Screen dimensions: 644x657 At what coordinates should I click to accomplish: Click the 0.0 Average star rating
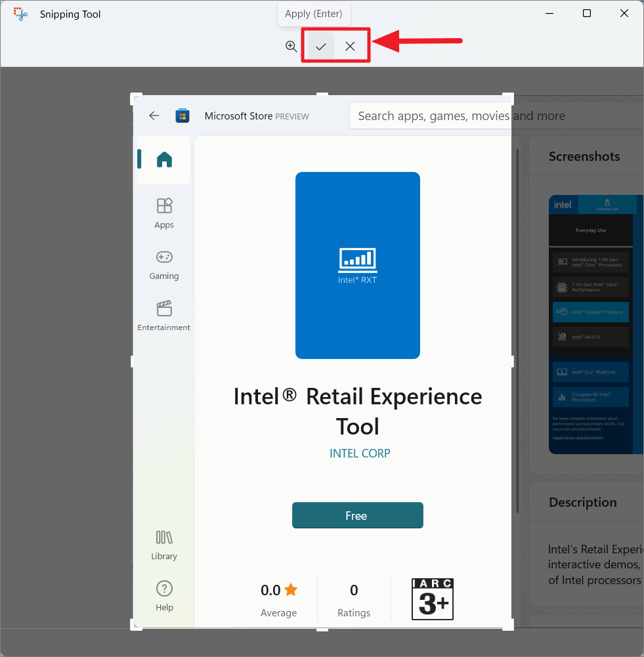[x=278, y=590]
